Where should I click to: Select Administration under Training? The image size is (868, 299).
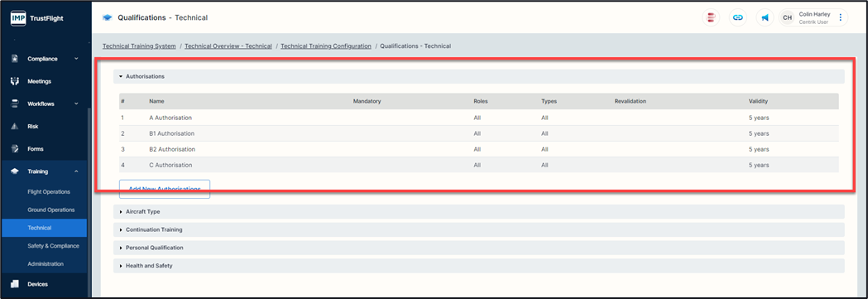(x=46, y=264)
